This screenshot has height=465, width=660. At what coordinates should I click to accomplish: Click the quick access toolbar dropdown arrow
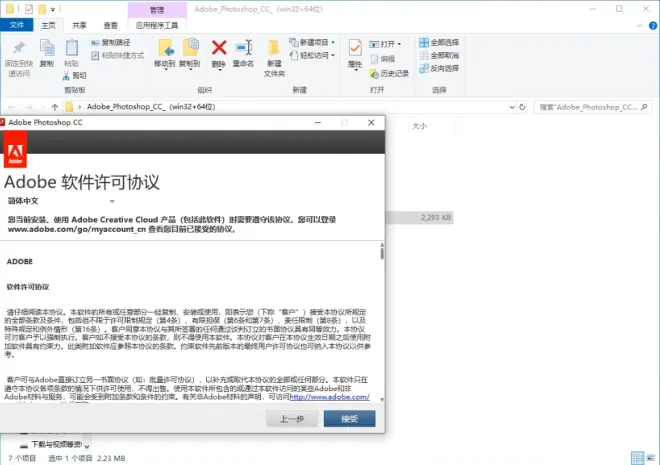click(53, 9)
